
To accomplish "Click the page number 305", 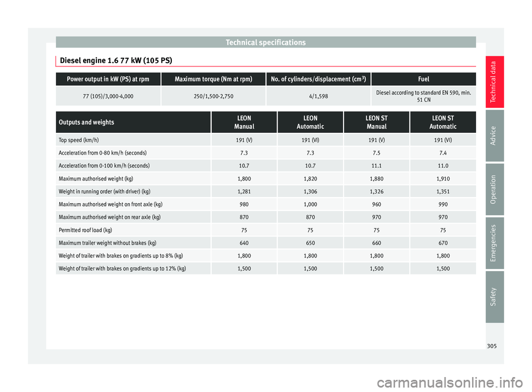I will 492,346.
